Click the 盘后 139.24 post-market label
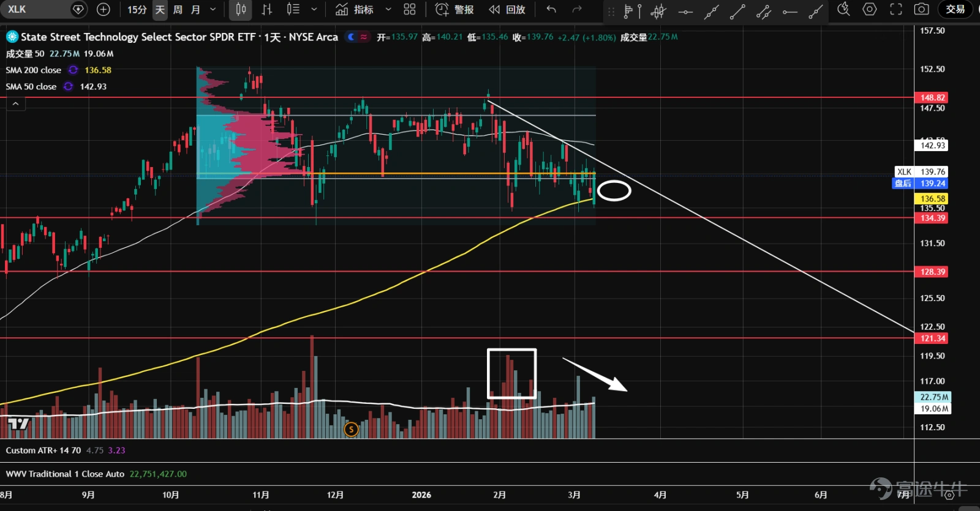Screen dimensions: 980x511 [x=921, y=184]
